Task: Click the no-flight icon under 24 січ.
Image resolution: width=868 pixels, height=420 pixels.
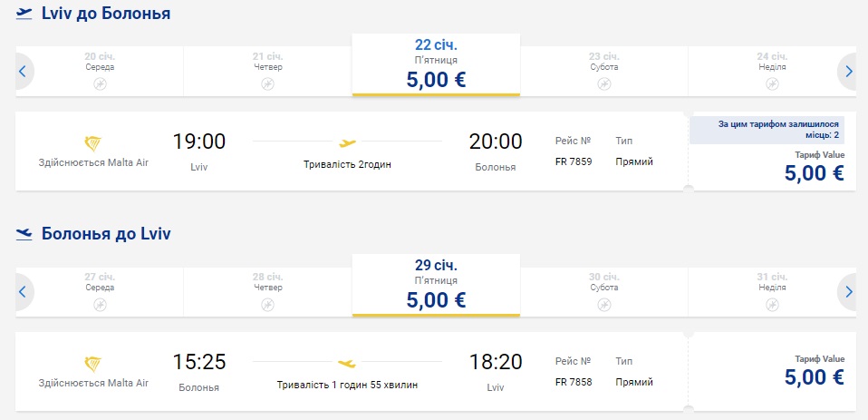Action: tap(771, 83)
